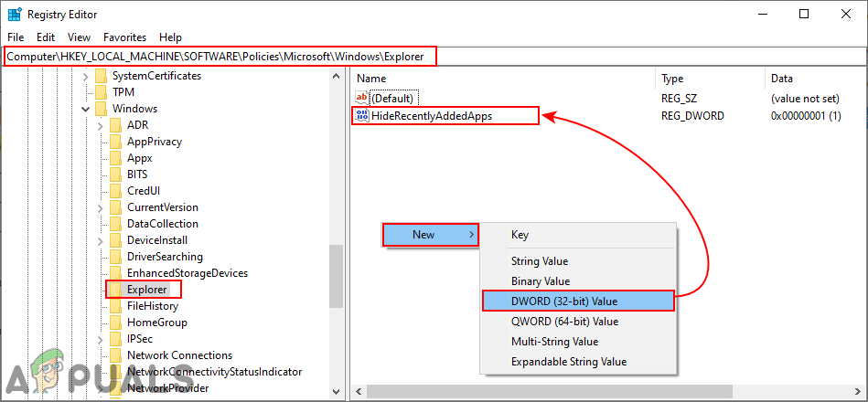Image resolution: width=868 pixels, height=402 pixels.
Task: Open the Help menu
Action: pyautogui.click(x=170, y=37)
